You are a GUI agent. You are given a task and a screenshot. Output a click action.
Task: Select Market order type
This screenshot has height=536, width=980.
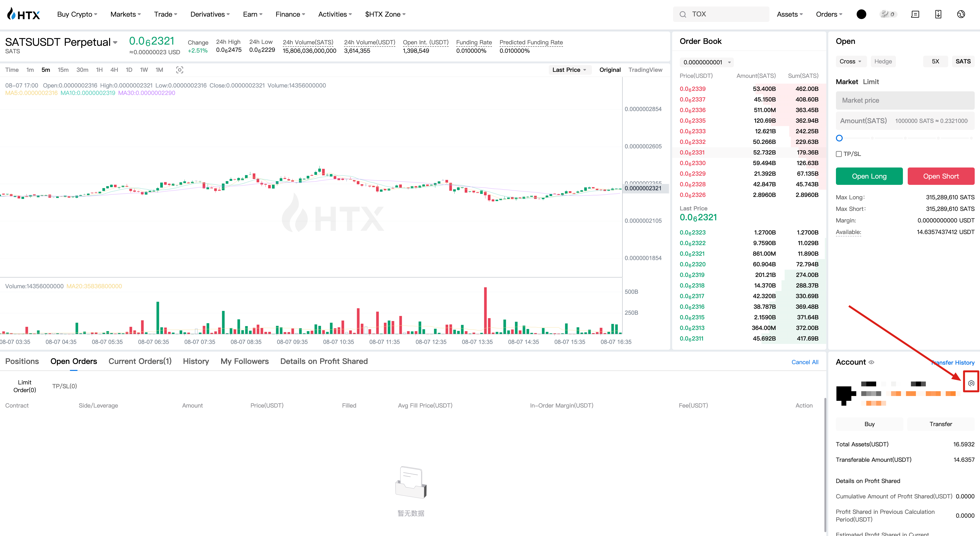(x=847, y=82)
